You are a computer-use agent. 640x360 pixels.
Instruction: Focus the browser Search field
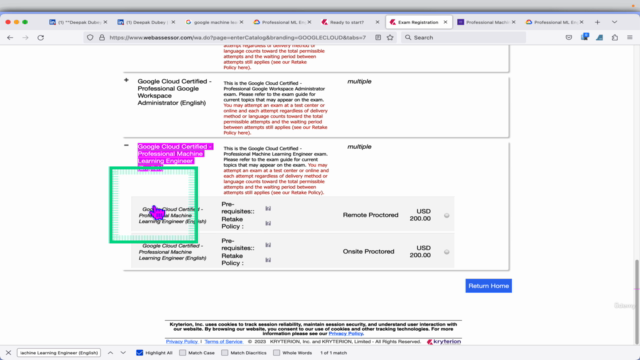464,38
